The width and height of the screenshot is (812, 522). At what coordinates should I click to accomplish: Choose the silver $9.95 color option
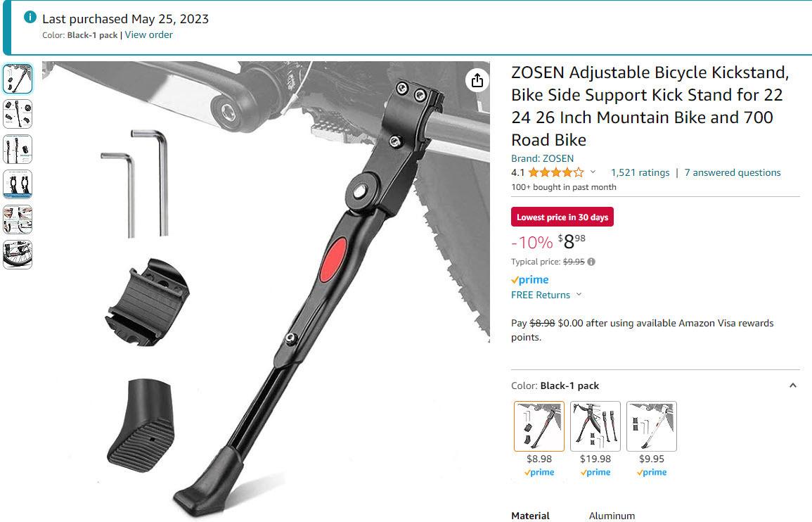coord(652,426)
